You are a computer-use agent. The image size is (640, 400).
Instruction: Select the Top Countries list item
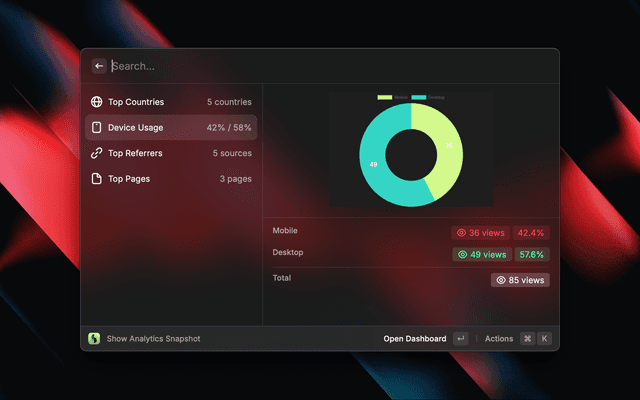[170, 102]
